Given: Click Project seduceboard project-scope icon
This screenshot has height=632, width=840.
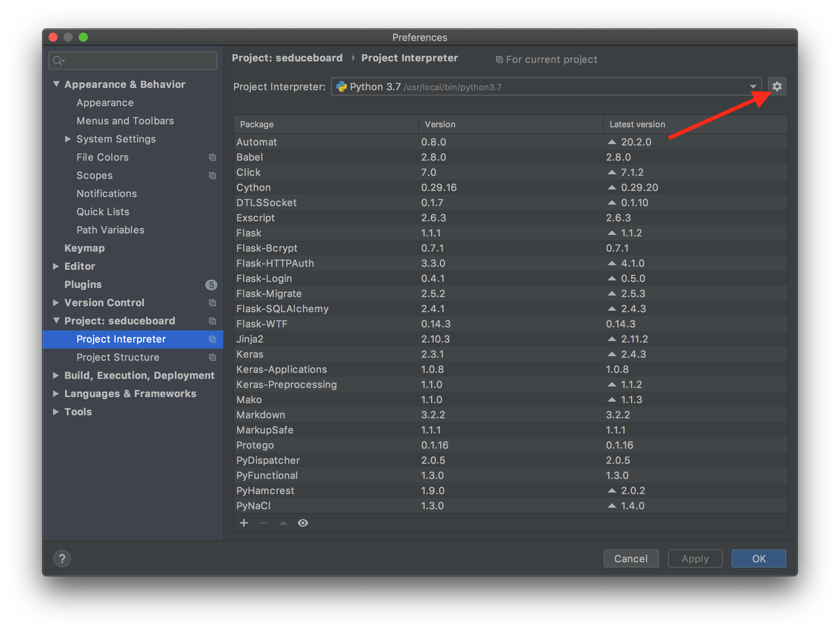Looking at the screenshot, I should (212, 321).
